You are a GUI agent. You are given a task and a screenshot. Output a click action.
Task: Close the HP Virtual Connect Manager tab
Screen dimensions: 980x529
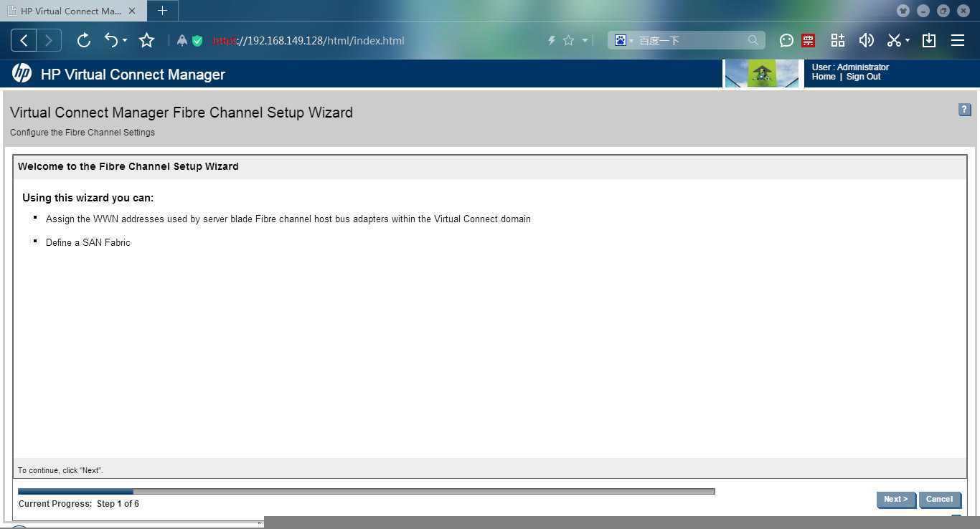[132, 11]
